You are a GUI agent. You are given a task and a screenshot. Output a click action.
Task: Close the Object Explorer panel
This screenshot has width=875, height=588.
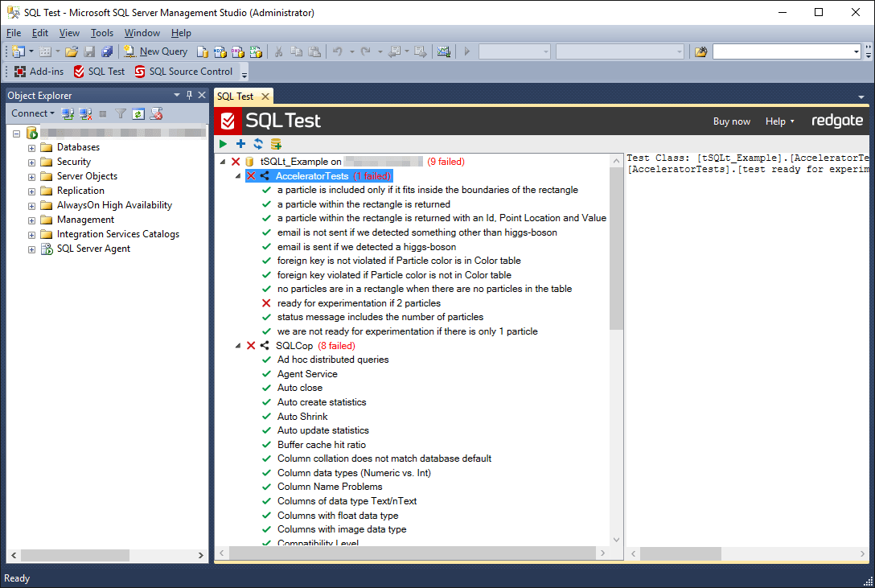point(202,95)
